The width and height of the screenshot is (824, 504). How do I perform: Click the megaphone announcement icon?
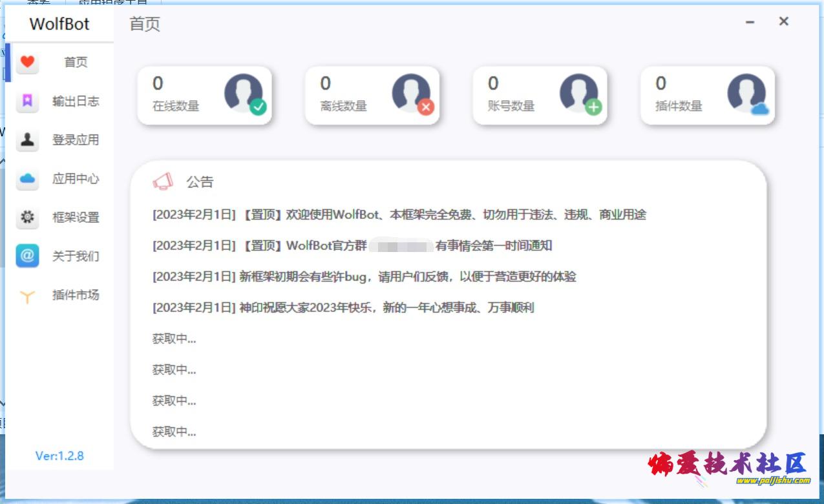(x=163, y=182)
